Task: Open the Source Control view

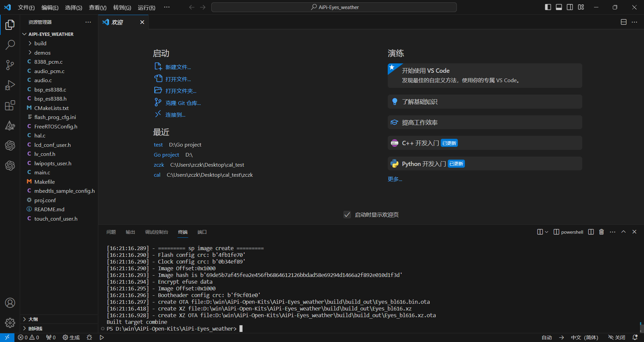Action: pyautogui.click(x=10, y=65)
